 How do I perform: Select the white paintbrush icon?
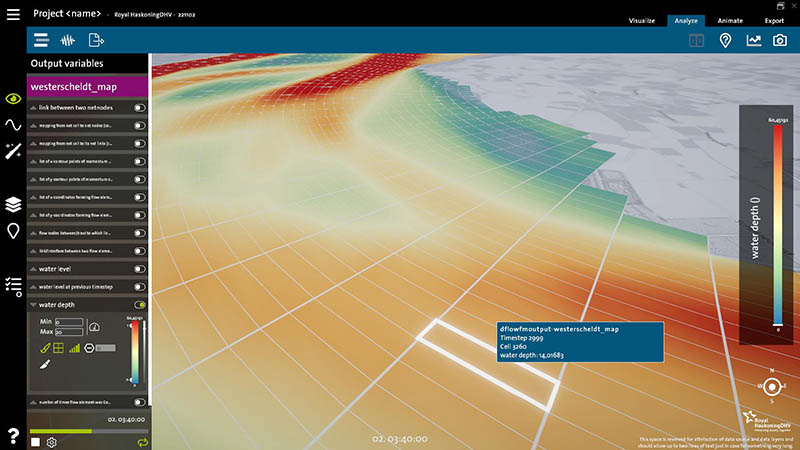45,364
